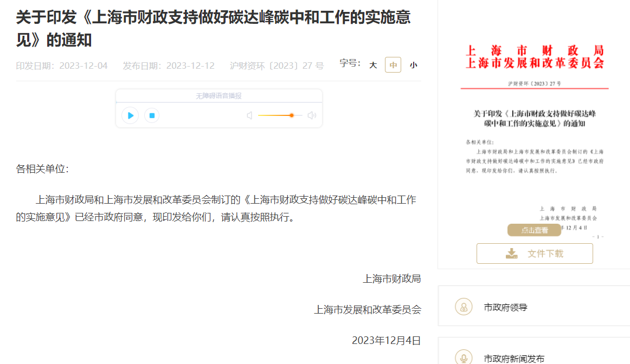The image size is (630, 364).
Task: Click the gold 点击查看 badge on the preview
Action: 534,230
